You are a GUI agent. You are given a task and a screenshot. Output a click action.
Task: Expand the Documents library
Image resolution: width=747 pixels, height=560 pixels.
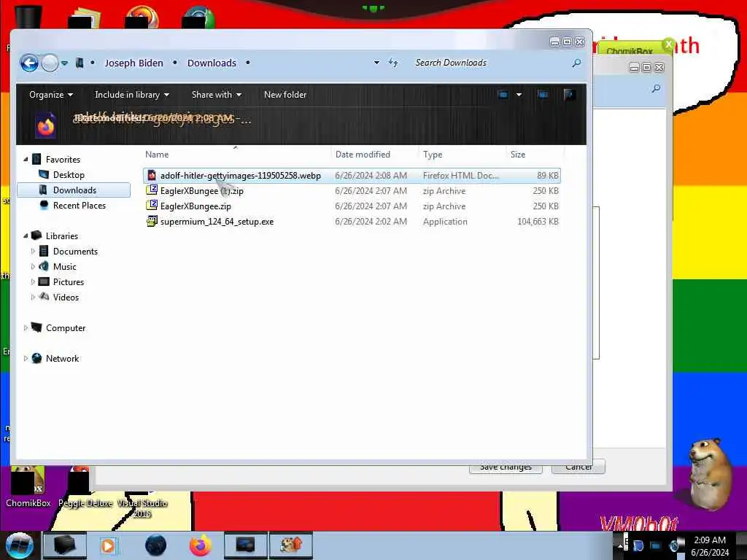click(33, 251)
